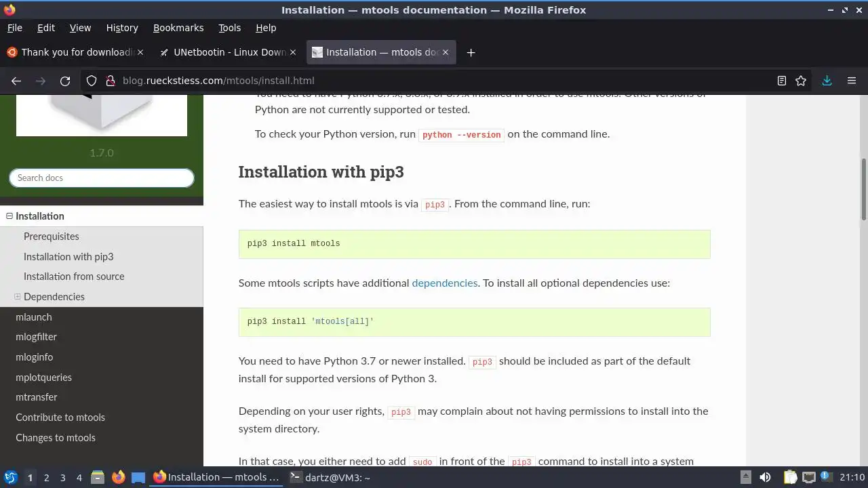The image size is (868, 488).
Task: Bookmark this page with the star
Action: coord(801,81)
